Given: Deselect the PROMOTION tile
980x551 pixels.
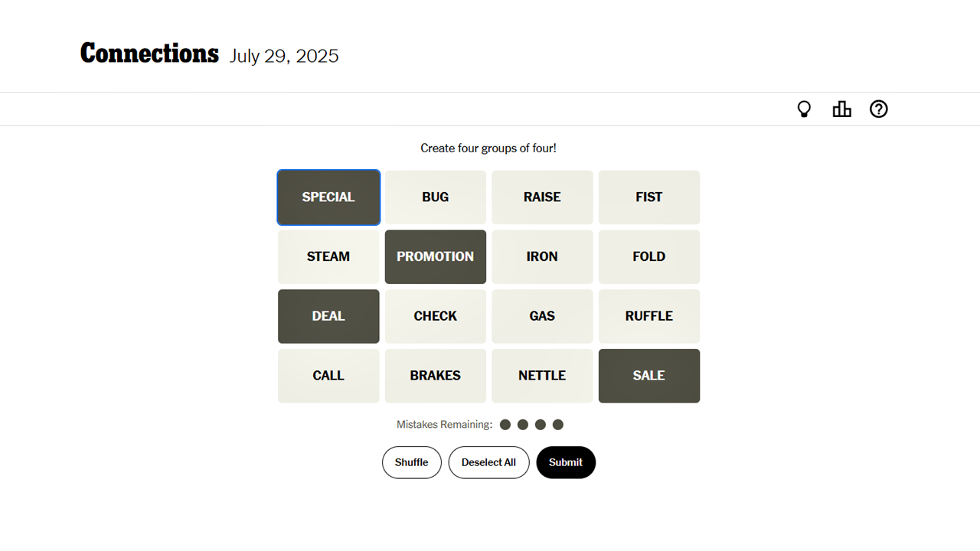Looking at the screenshot, I should coord(435,256).
